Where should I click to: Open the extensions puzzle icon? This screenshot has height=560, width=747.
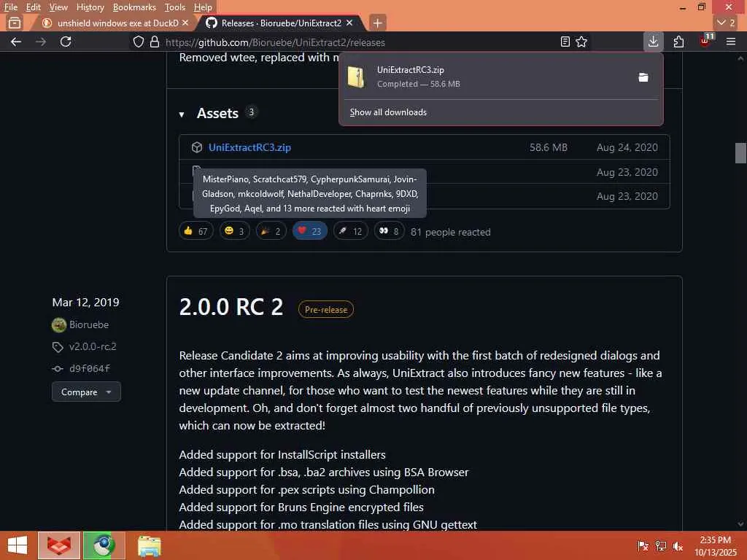(679, 42)
